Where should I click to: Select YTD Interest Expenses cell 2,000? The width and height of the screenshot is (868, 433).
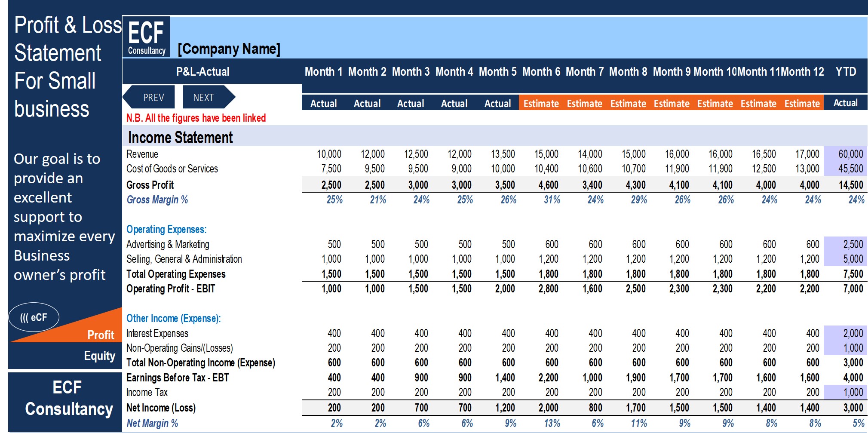click(x=853, y=334)
